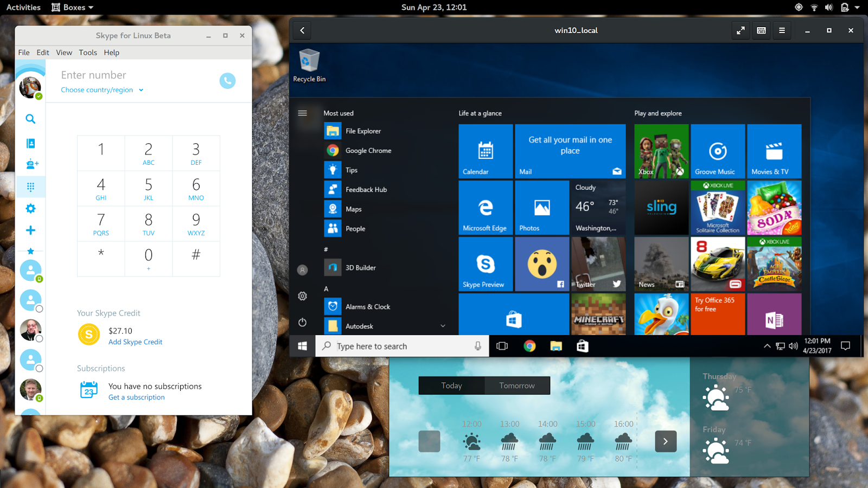Screen dimensions: 868x488
Task: Click Skype favorites star icon
Action: (31, 251)
